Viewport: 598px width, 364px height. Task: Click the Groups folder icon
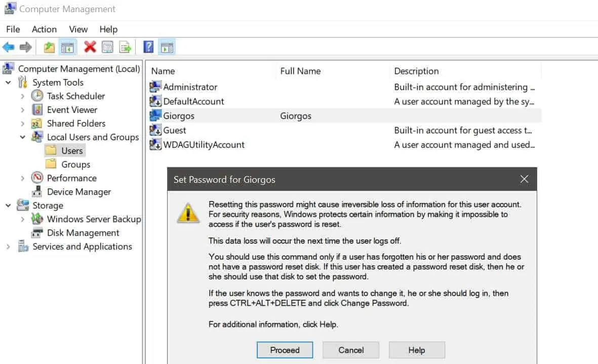coord(51,164)
